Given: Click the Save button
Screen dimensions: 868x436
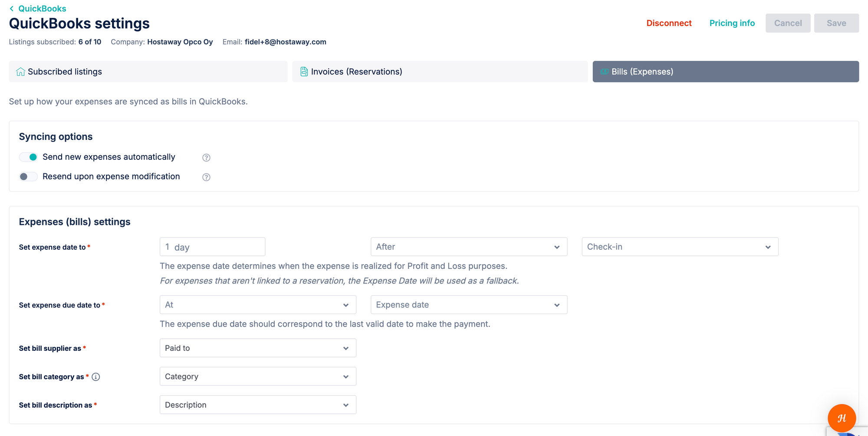Looking at the screenshot, I should [836, 23].
